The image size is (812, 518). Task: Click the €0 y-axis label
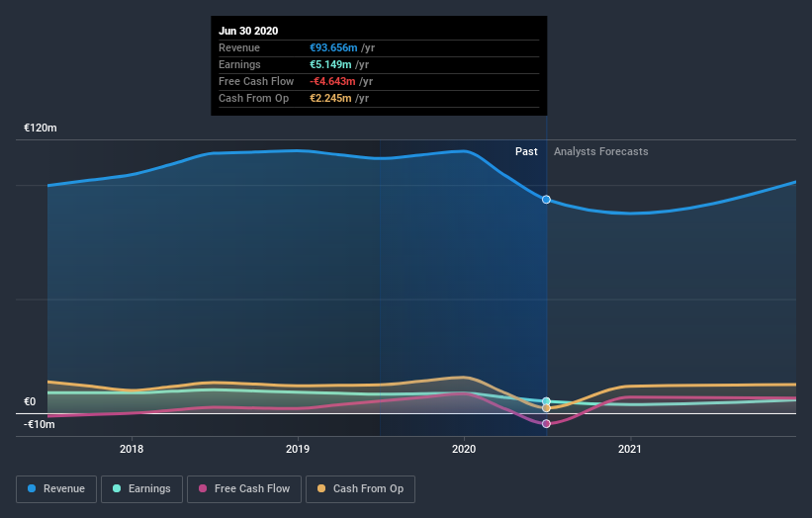(x=30, y=401)
